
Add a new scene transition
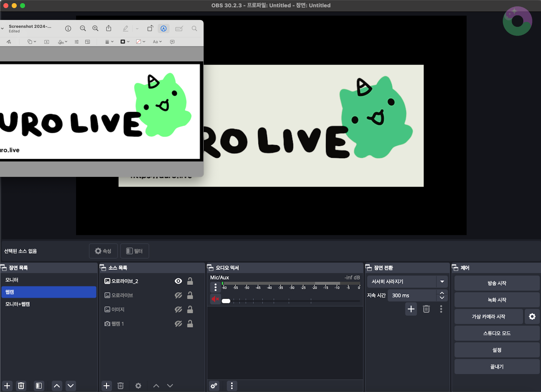pos(411,309)
